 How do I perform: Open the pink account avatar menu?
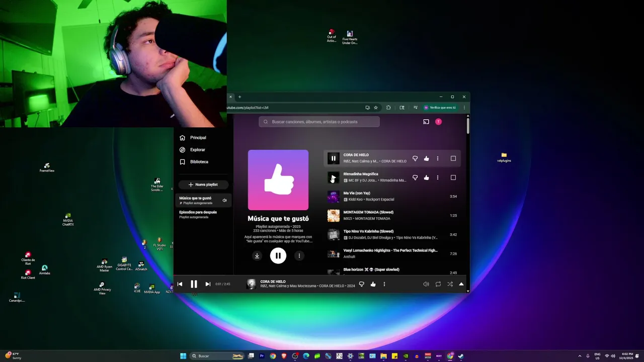click(438, 122)
